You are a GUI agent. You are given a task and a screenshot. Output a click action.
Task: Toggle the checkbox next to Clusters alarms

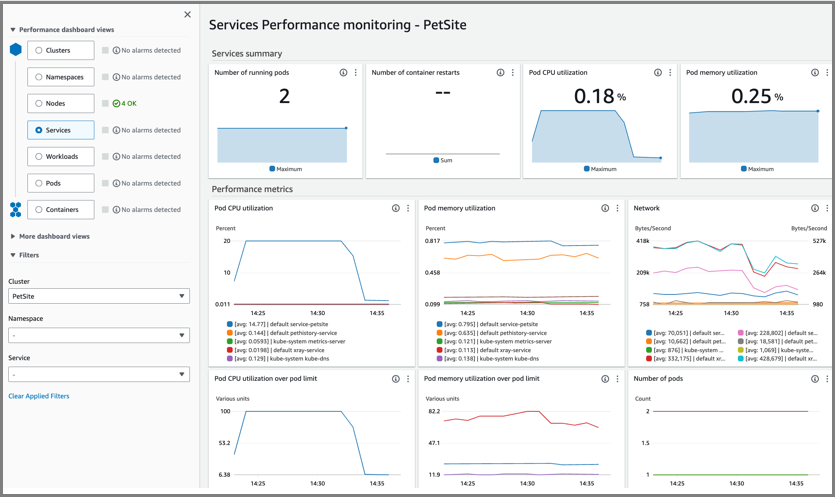click(x=105, y=50)
